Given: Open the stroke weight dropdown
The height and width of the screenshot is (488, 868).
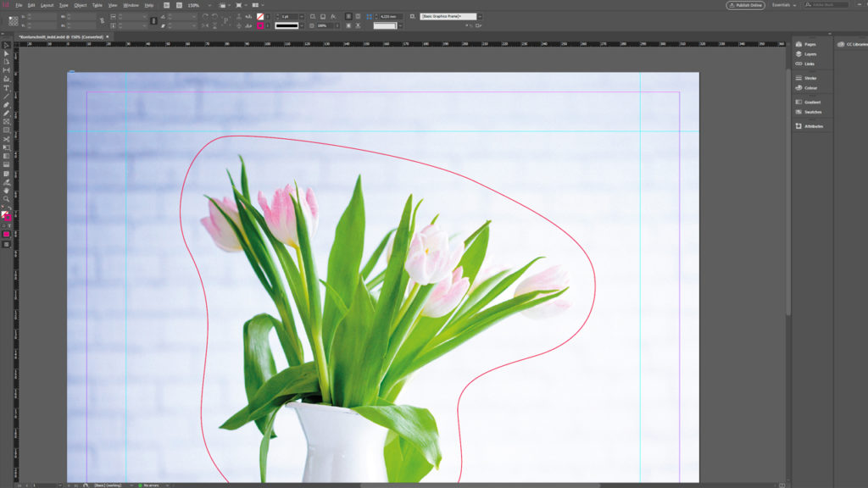Looking at the screenshot, I should tap(302, 17).
